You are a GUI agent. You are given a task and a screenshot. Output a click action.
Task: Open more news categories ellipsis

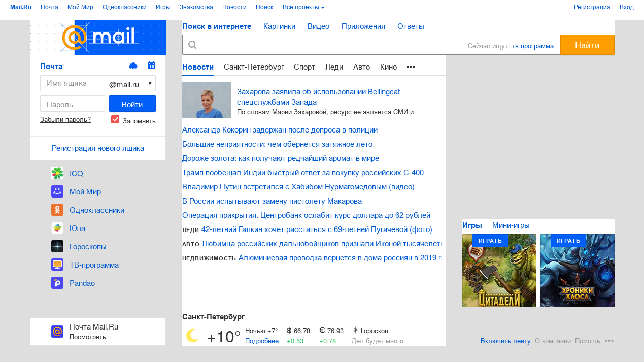(x=411, y=67)
